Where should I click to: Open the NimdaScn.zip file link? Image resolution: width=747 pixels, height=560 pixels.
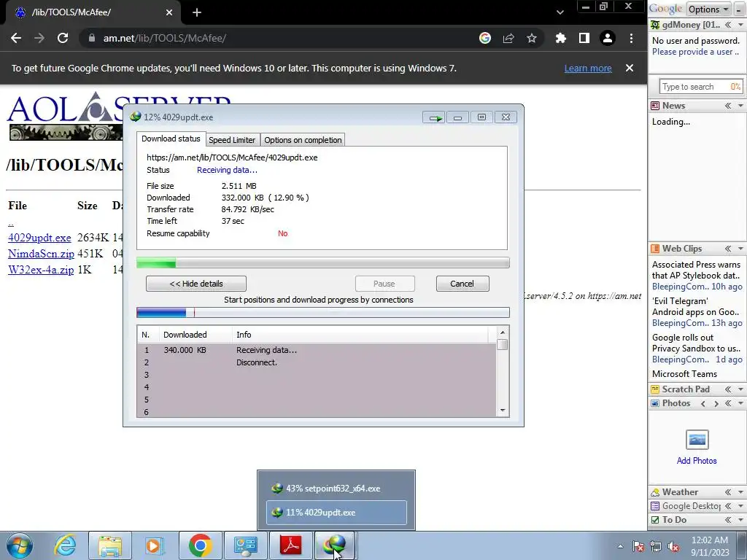[41, 254]
